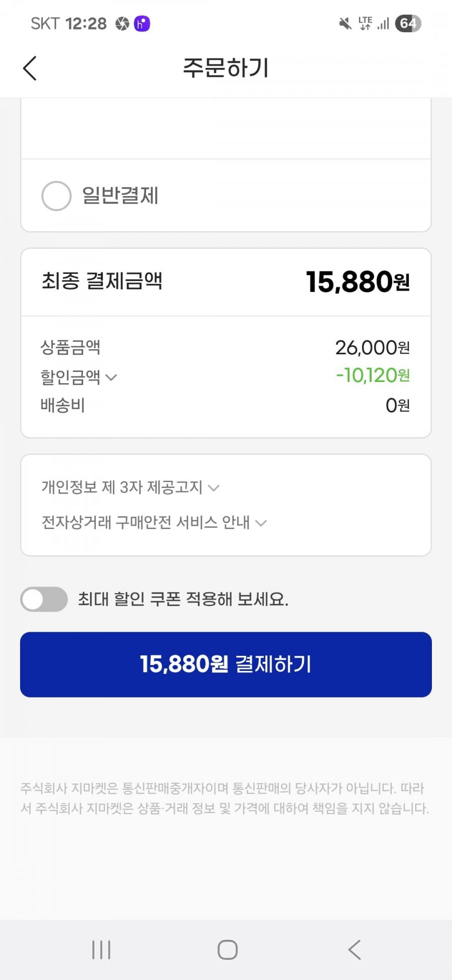Tap the Android home navigation icon
The image size is (452, 980).
coord(228,950)
